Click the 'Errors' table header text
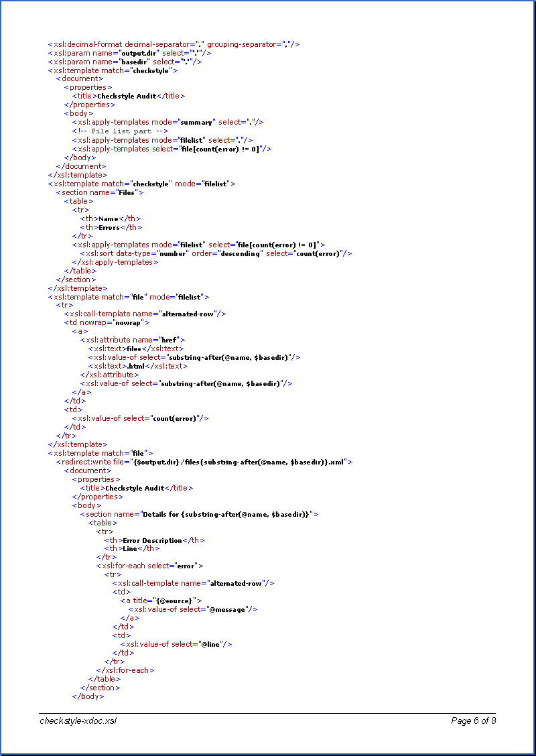 (x=111, y=227)
